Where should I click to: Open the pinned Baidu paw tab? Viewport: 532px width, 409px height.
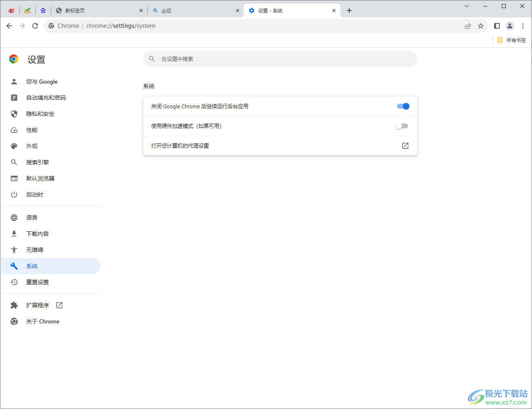[43, 10]
